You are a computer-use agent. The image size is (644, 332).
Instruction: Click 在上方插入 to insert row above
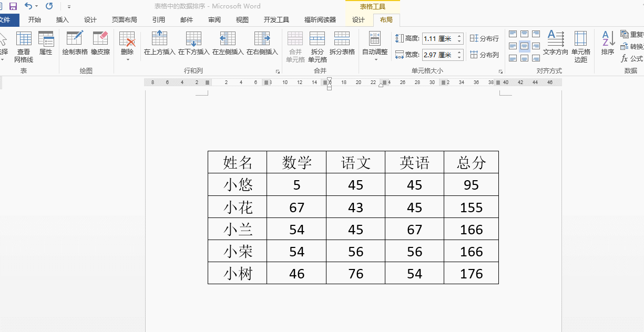159,43
